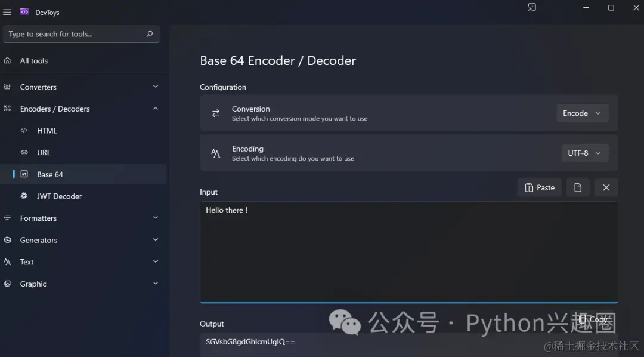The image size is (644, 357).
Task: Open the URL encoder tool
Action: pyautogui.click(x=84, y=152)
